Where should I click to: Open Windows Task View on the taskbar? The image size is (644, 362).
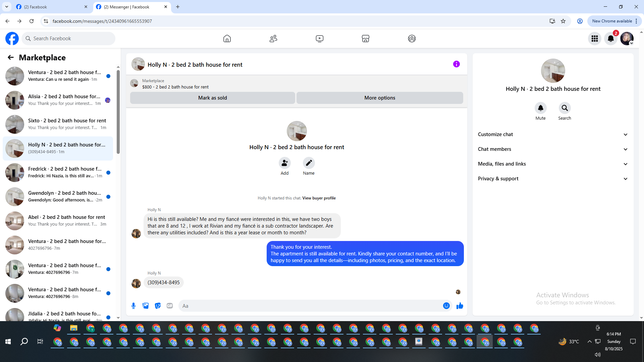[40, 342]
